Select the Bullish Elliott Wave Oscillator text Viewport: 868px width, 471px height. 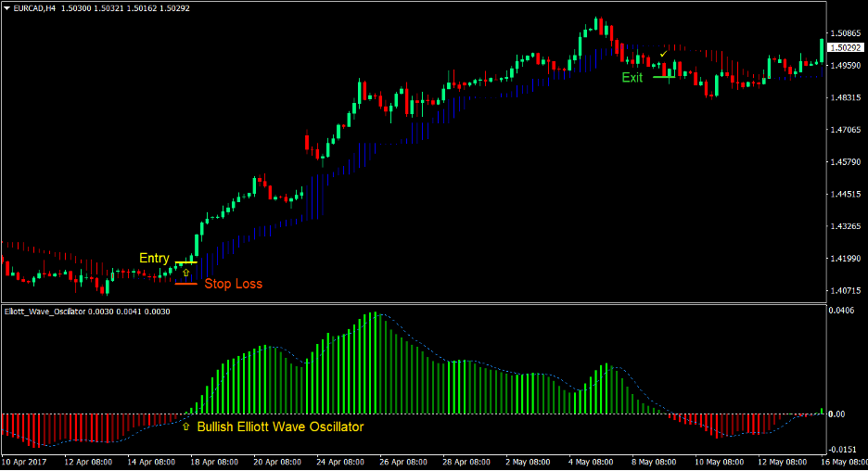pos(280,426)
